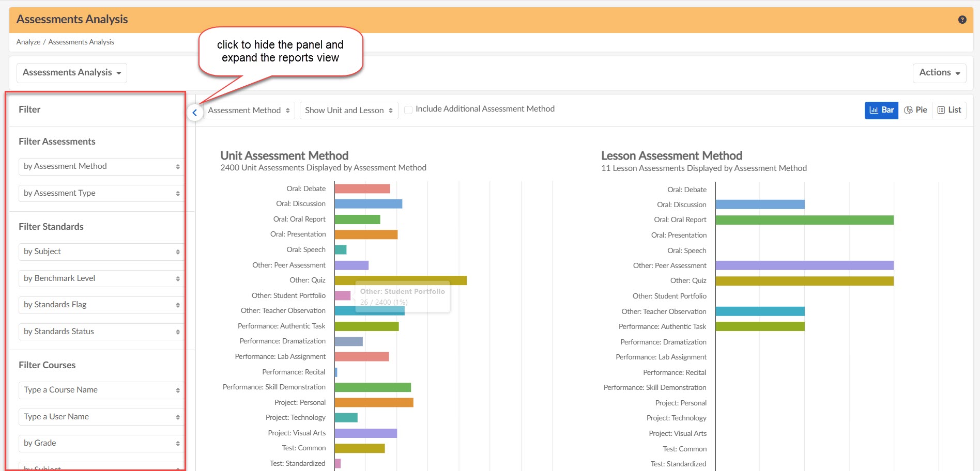Click the Unit Oral: Discussion bar
Screen dimensions: 980x471
click(369, 204)
